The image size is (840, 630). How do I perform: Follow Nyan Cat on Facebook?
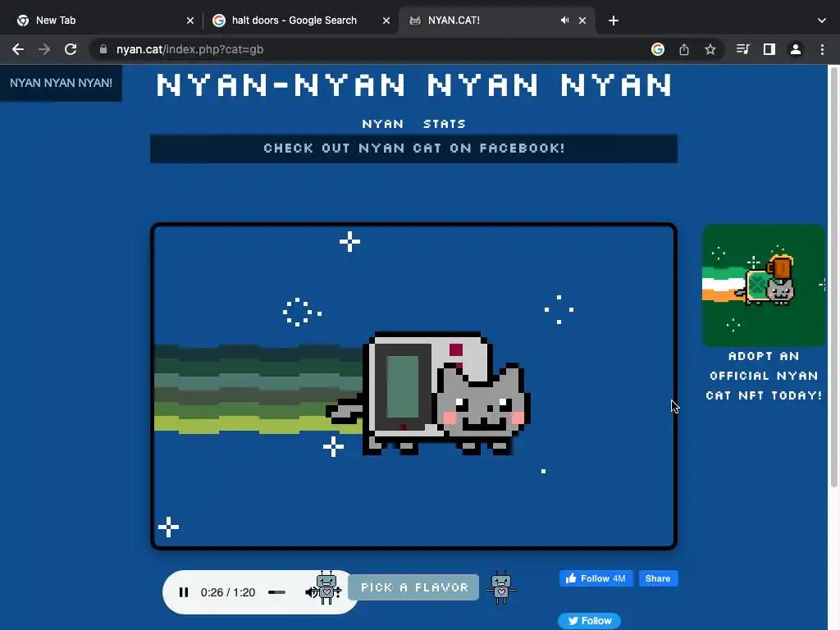[596, 578]
